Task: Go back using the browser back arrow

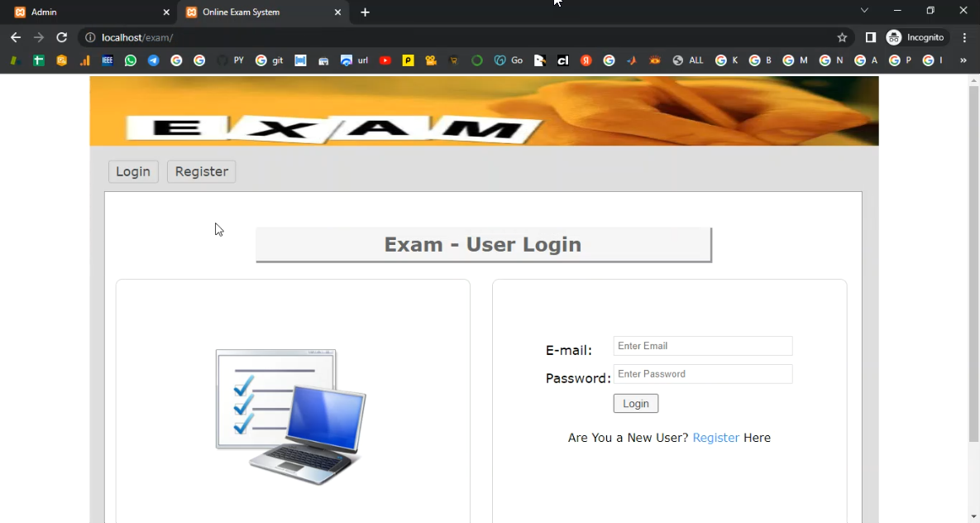Action: pos(16,37)
